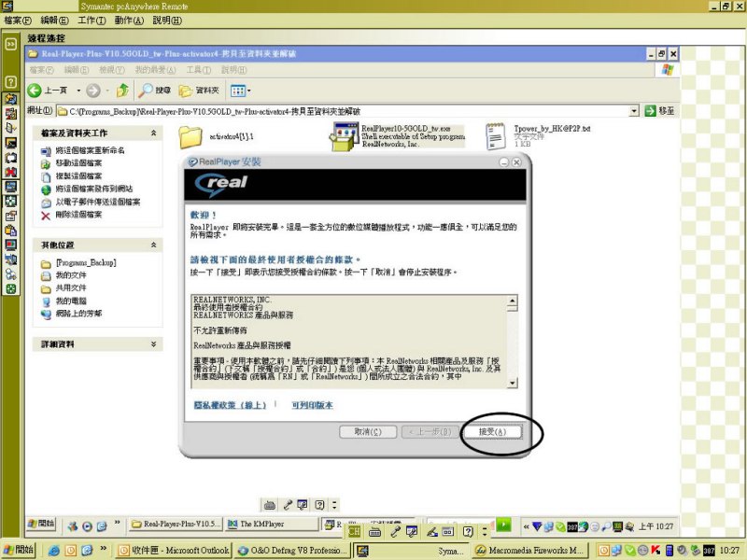Select the Tpower_by_HK@P2P.txt file
The image size is (747, 560).
point(538,135)
